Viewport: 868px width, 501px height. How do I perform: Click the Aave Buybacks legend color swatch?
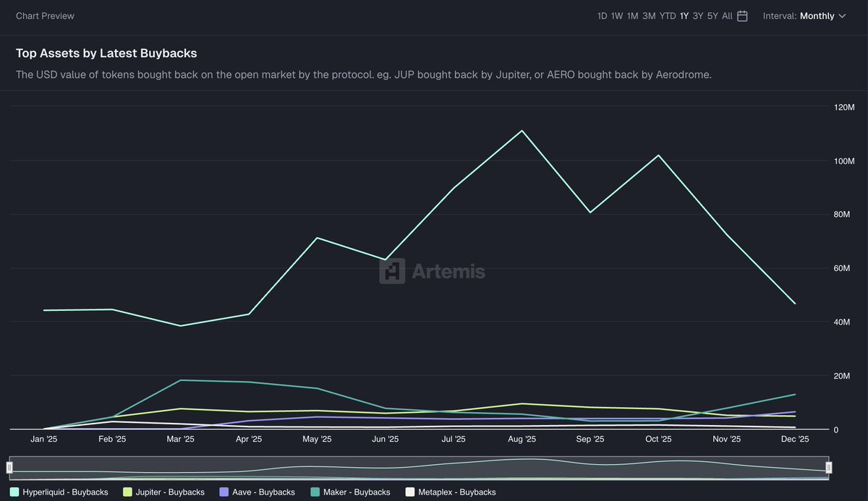[x=224, y=492]
